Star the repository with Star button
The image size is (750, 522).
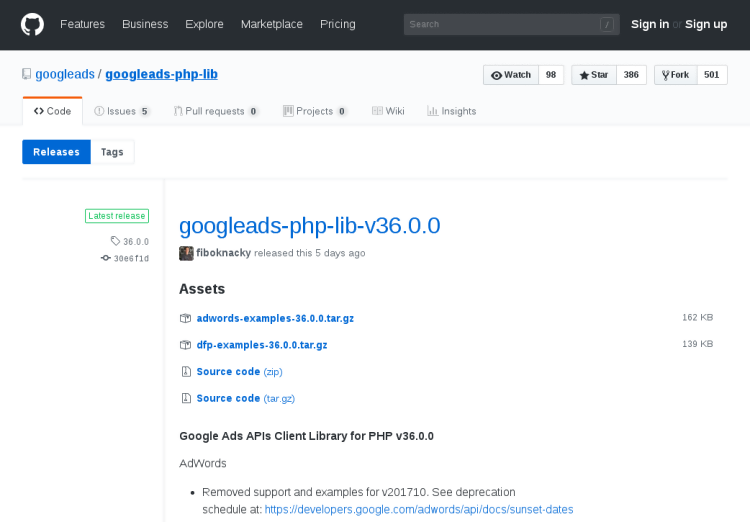[594, 75]
